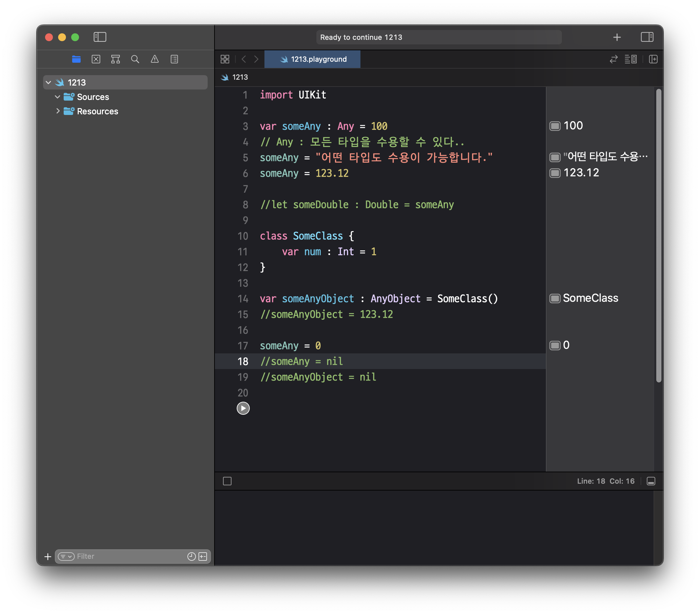
Task: Click the line number 8 gutter
Action: tap(245, 204)
